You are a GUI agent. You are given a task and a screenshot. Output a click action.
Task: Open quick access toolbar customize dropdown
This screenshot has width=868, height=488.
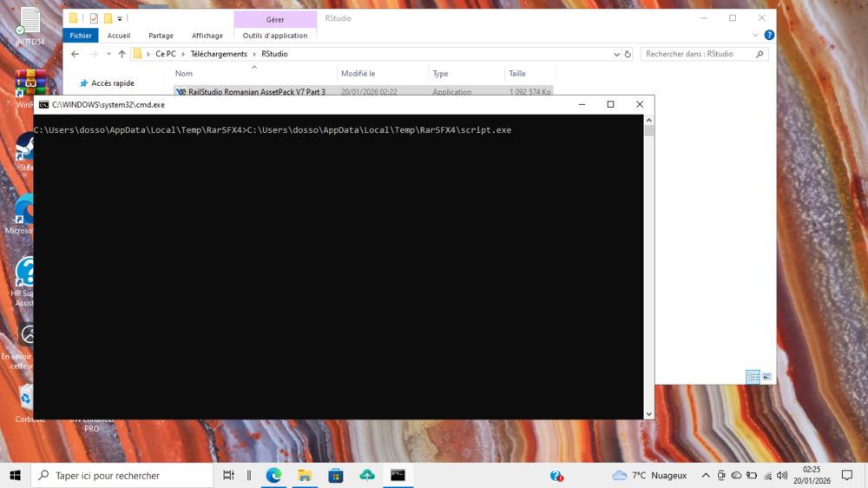[x=120, y=19]
